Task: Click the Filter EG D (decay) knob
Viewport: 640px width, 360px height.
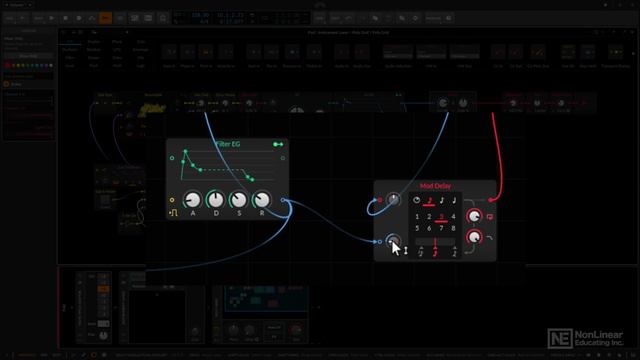Action: pos(216,200)
